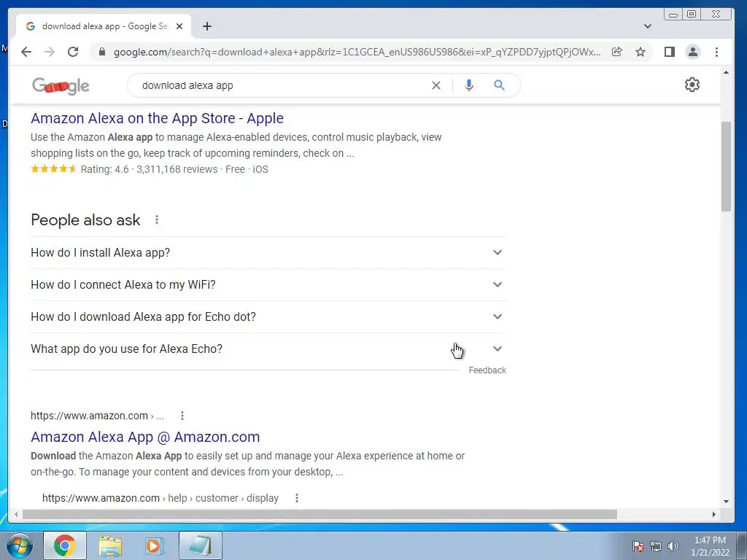Screen dimensions: 747x560
Task: Click the https://www.amazon.com breadcrumb
Action: click(x=97, y=416)
